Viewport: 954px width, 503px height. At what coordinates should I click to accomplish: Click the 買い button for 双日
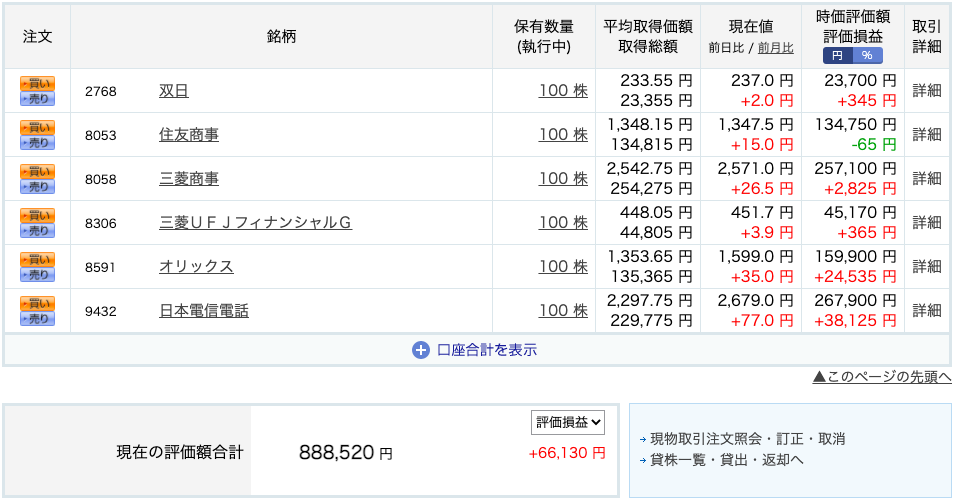pos(38,83)
